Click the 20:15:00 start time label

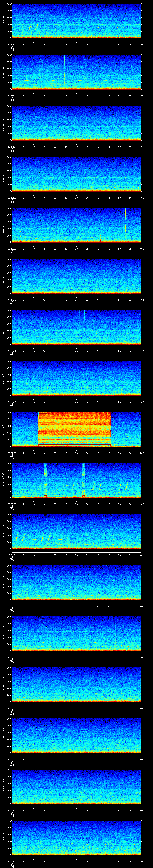[12, 96]
